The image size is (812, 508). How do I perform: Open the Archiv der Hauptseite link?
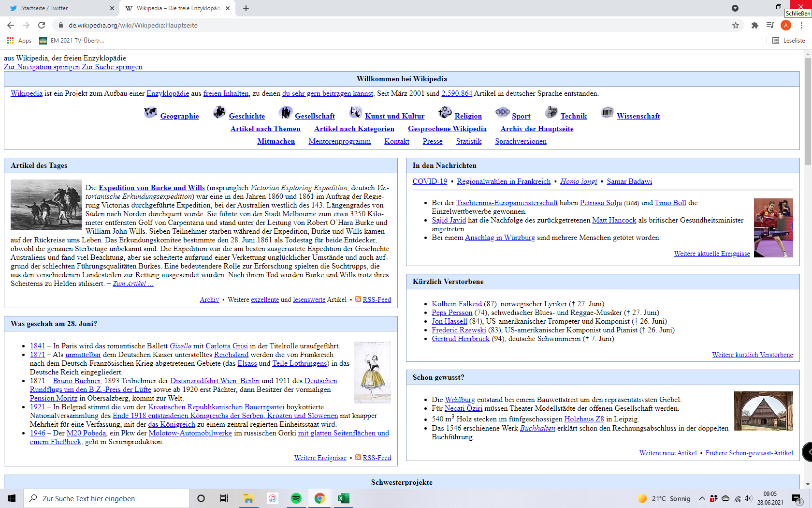point(537,129)
